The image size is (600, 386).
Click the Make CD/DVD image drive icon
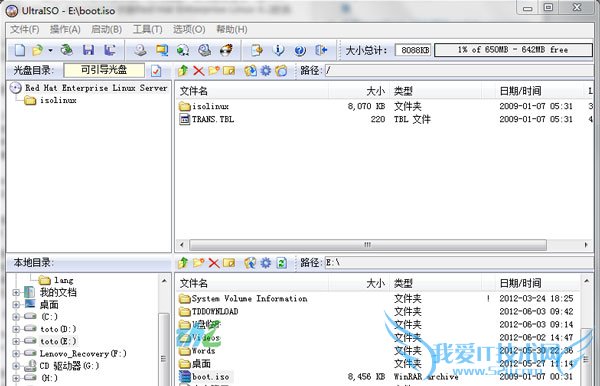(140, 50)
